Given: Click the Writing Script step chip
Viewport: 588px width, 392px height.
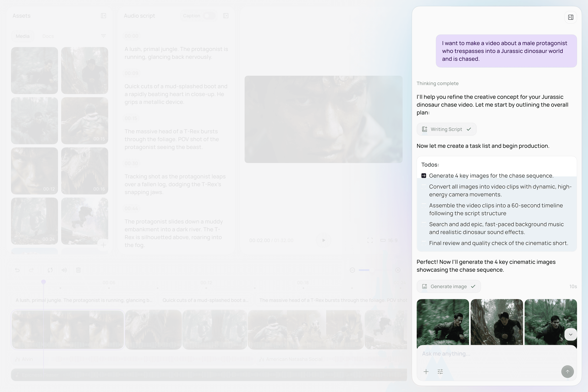Looking at the screenshot, I should (446, 129).
